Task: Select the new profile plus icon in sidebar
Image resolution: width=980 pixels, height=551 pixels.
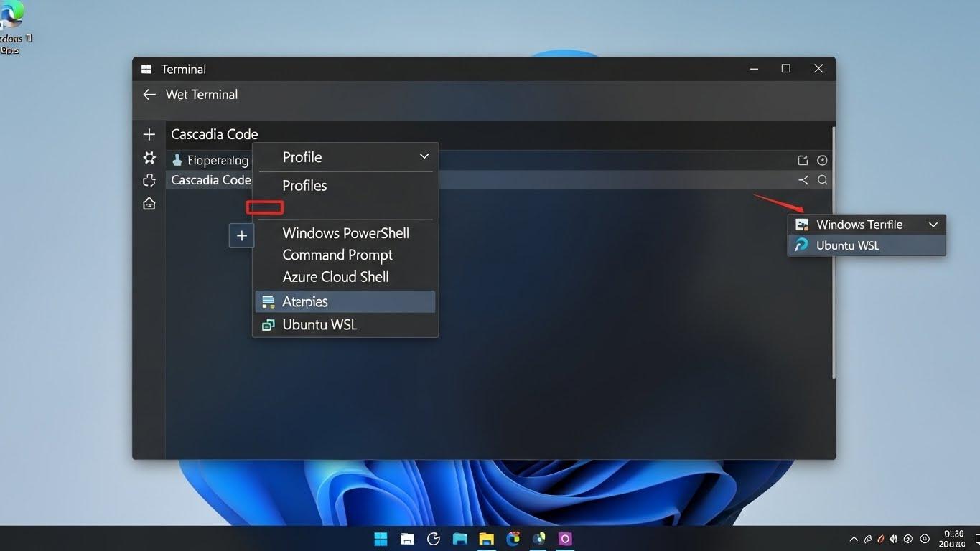Action: (149, 134)
